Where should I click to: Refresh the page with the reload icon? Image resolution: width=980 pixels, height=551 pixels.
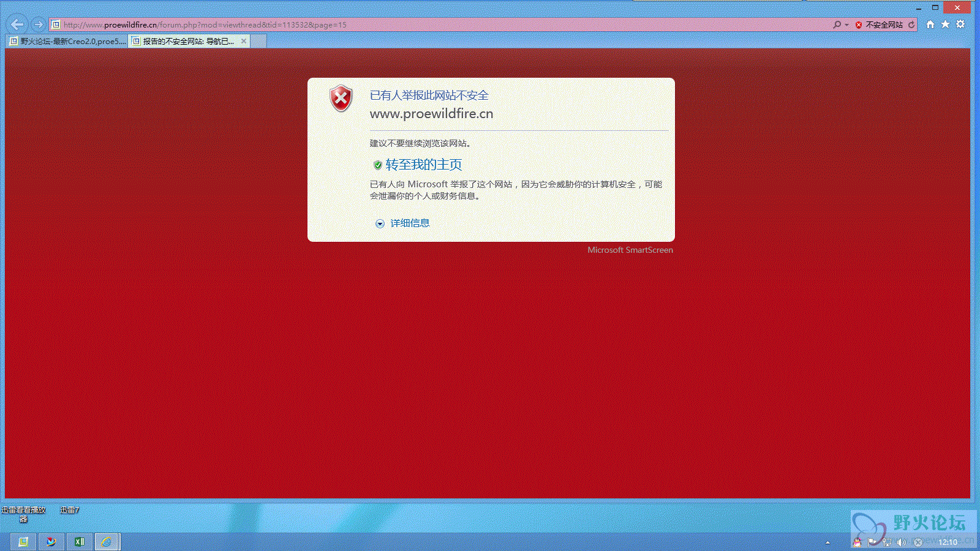point(911,25)
